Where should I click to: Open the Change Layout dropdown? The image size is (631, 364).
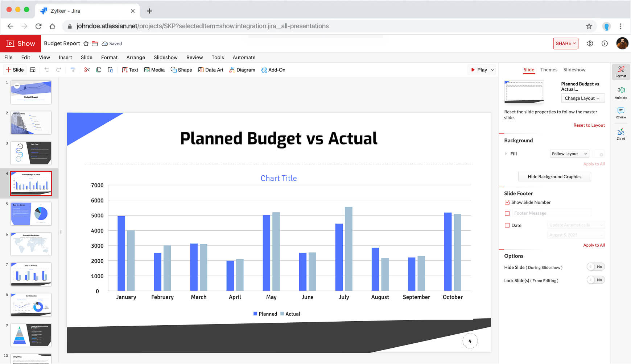coord(582,98)
